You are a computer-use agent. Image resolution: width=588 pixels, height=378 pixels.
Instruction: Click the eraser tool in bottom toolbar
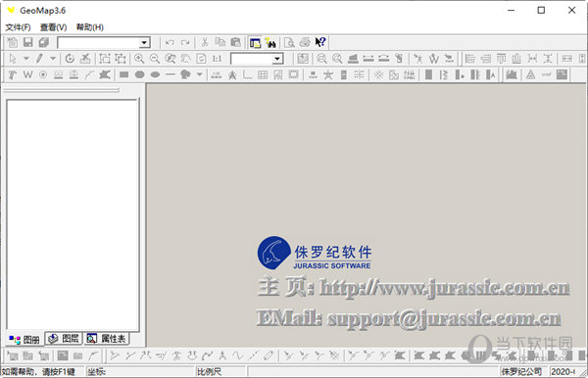(x=269, y=355)
